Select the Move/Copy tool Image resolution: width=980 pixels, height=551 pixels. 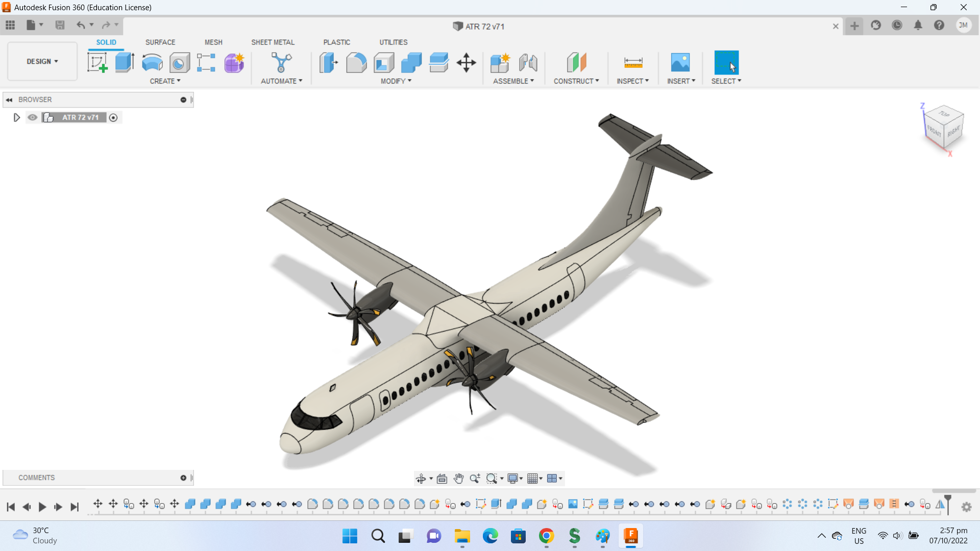click(466, 63)
